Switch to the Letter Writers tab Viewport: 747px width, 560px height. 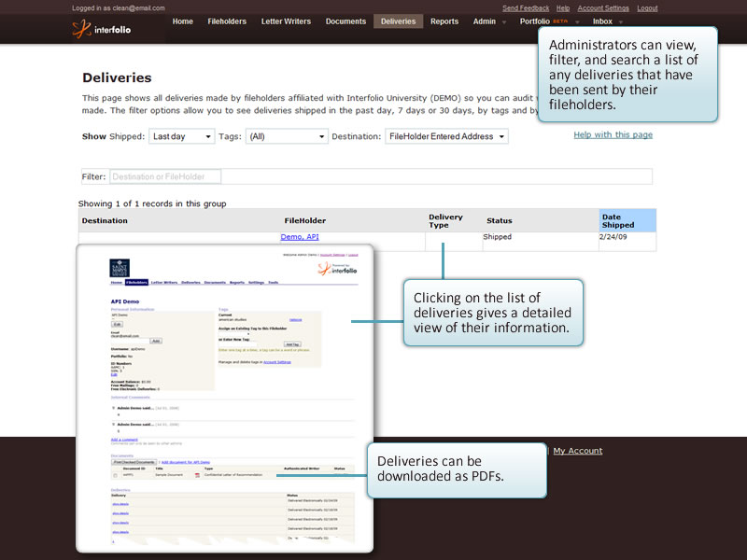coord(286,21)
